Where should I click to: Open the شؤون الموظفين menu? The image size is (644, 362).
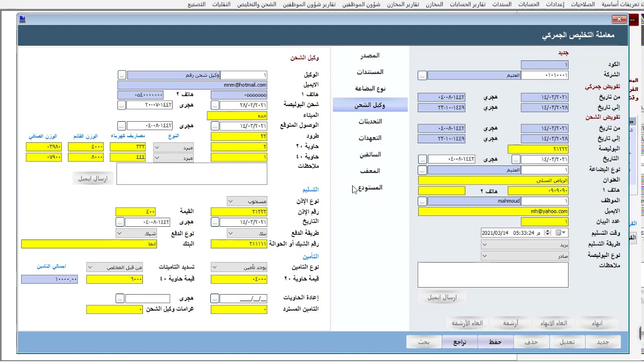tap(362, 4)
